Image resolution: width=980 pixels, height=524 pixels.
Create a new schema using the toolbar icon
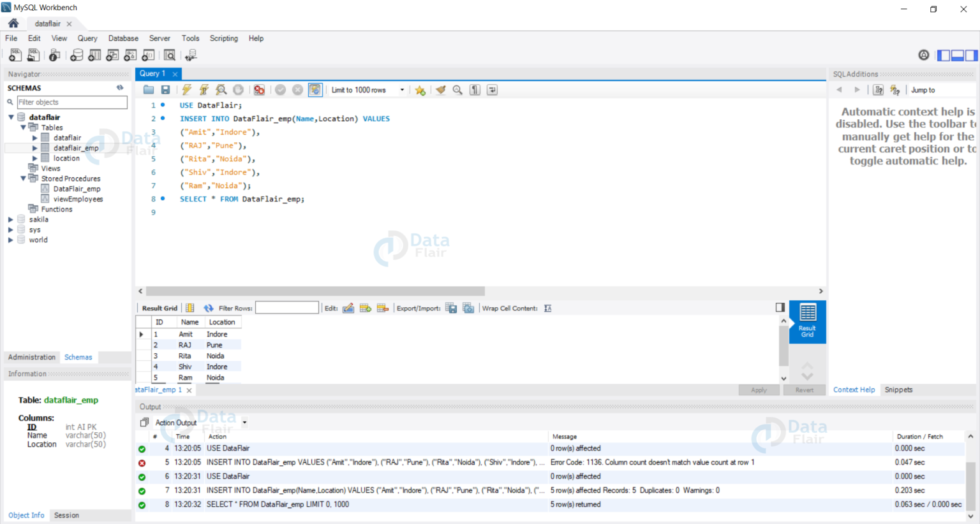tap(77, 55)
